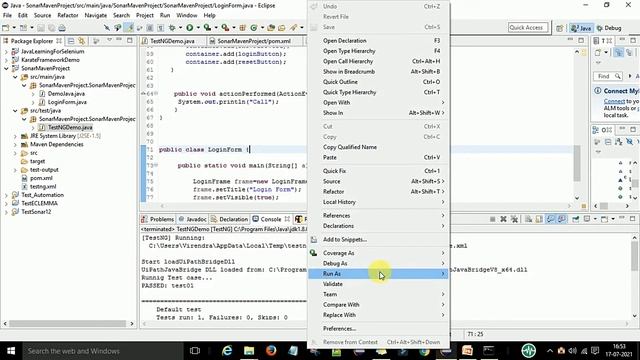Toggle Show Console When Standard Out Changes

tap(551, 219)
